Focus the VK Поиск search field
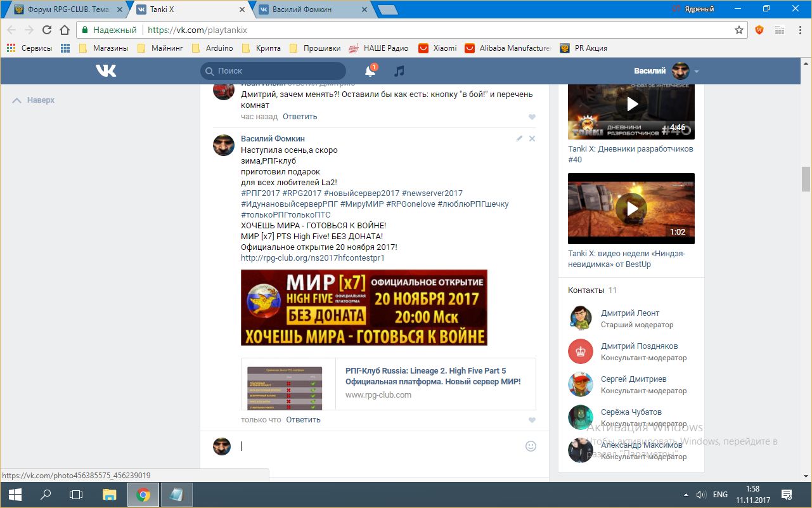The image size is (812, 508). (x=273, y=71)
